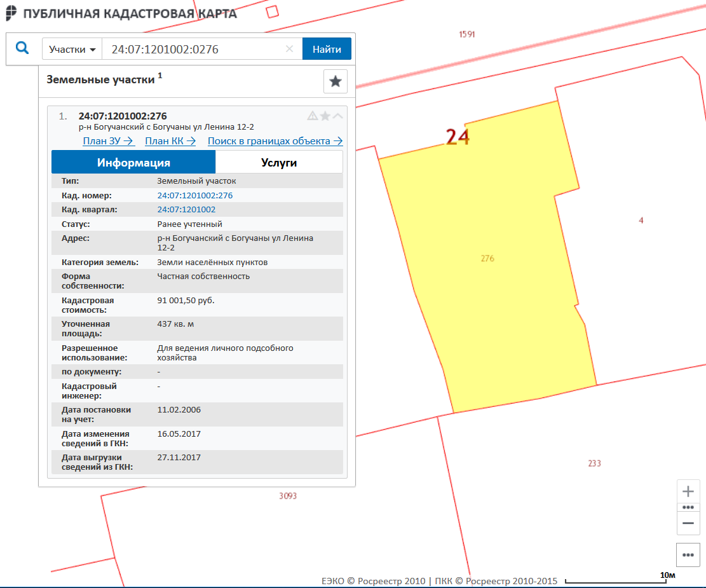Viewport: 706px width, 588px height.
Task: Zoom out the map with minus
Action: [x=688, y=523]
